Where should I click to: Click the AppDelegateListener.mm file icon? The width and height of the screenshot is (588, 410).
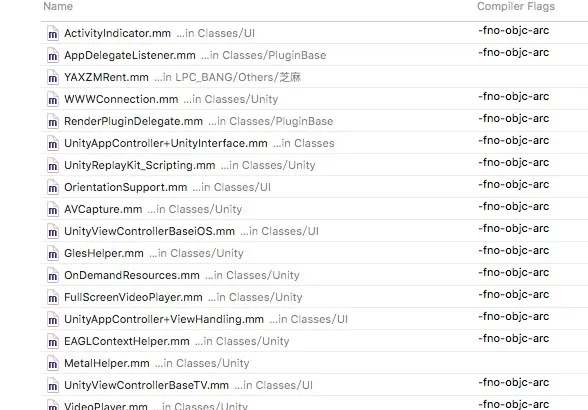tap(53, 56)
